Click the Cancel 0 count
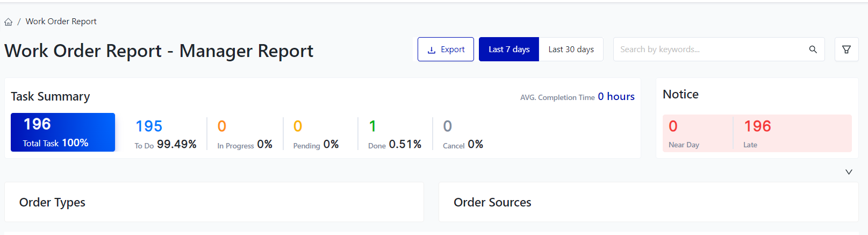868x235 pixels. pyautogui.click(x=447, y=126)
